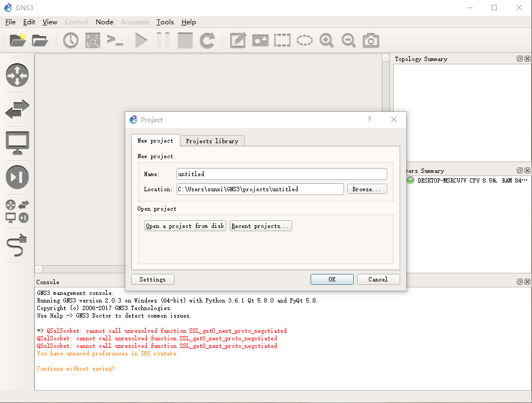Click the Zoom out magnifier icon
Screen dimensions: 532x403
point(348,41)
